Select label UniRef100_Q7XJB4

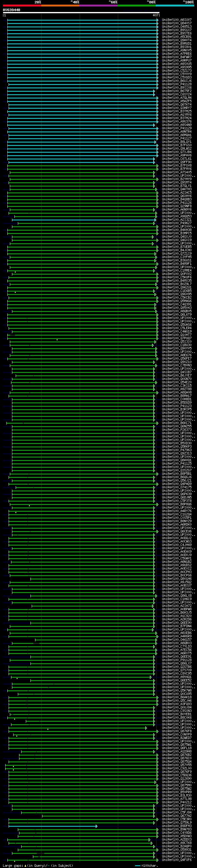176,152
